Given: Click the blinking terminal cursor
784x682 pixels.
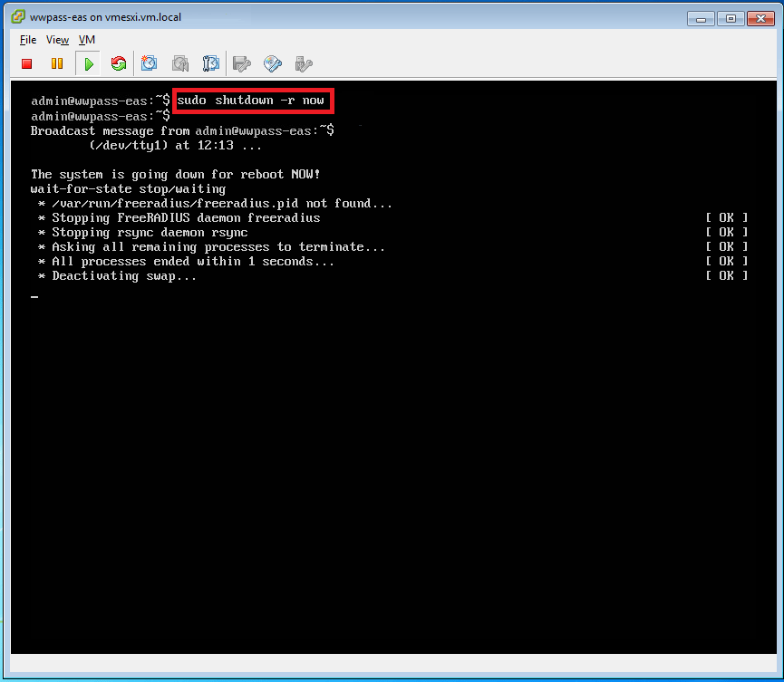Looking at the screenshot, I should tap(34, 295).
